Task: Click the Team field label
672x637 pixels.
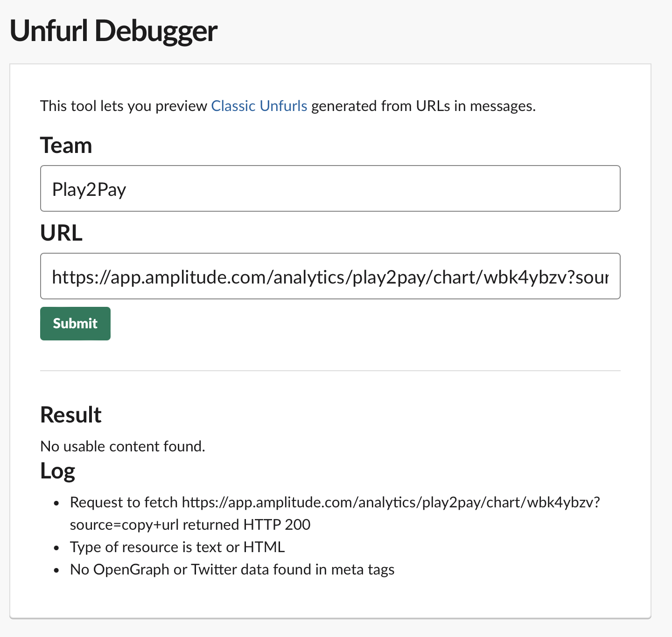Action: click(66, 145)
